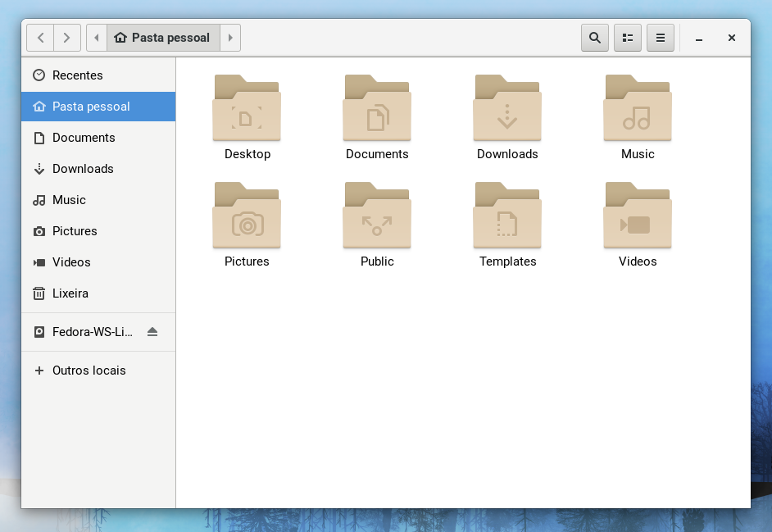Select the Videos folder icon in grid

(638, 216)
